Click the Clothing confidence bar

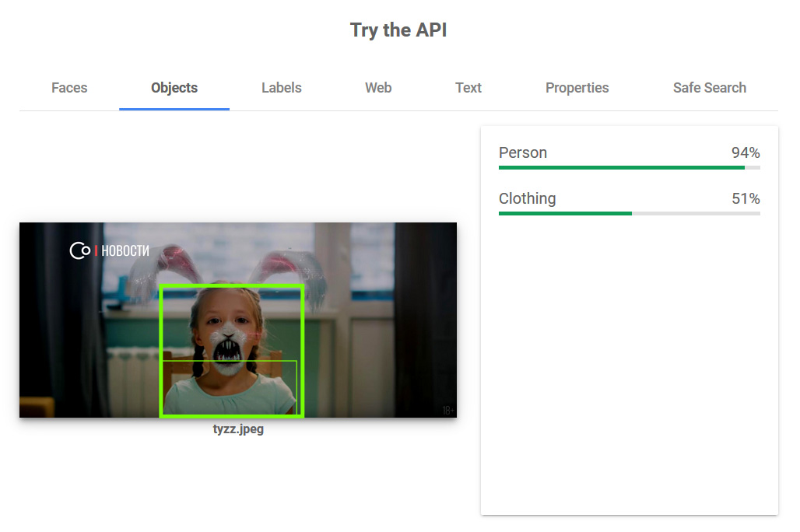click(x=629, y=213)
